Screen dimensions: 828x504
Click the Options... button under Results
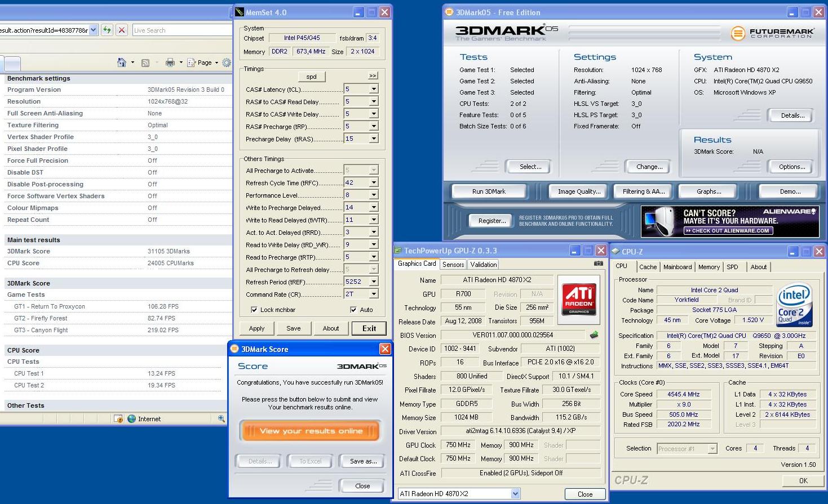click(x=791, y=167)
